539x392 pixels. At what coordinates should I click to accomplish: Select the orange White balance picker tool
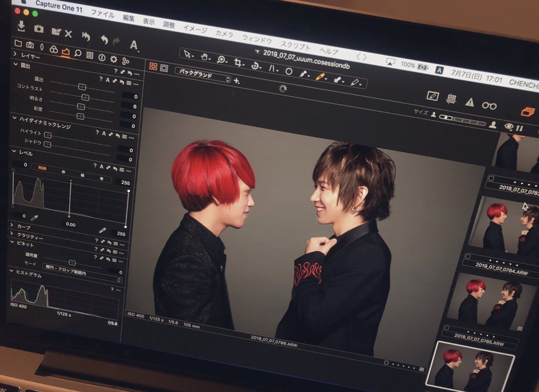pos(320,77)
